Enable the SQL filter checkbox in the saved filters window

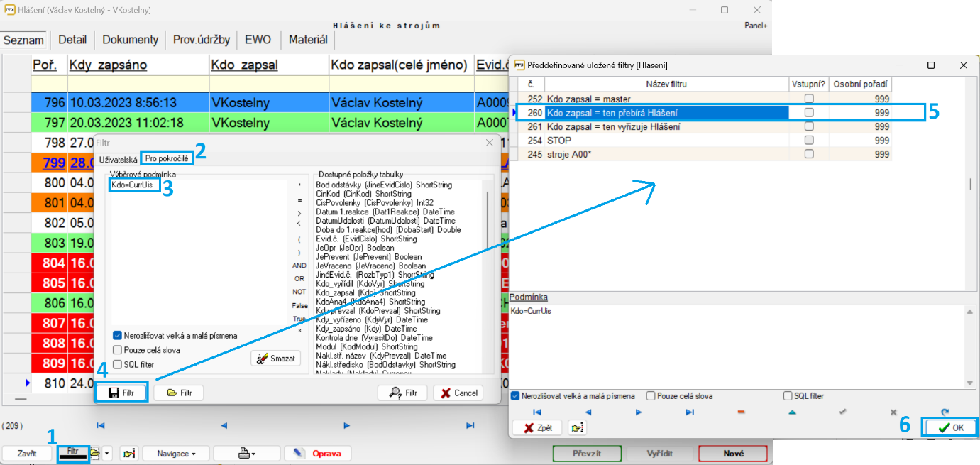[788, 396]
